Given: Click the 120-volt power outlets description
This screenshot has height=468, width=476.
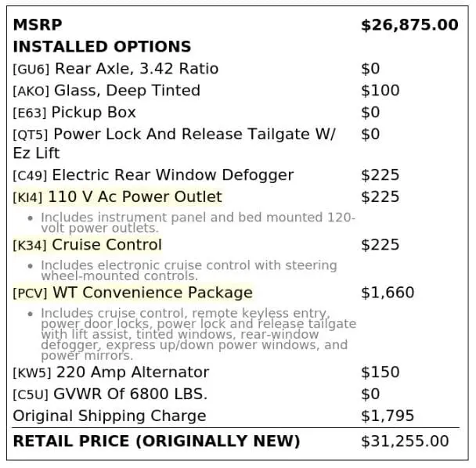Looking at the screenshot, I should point(198,222).
